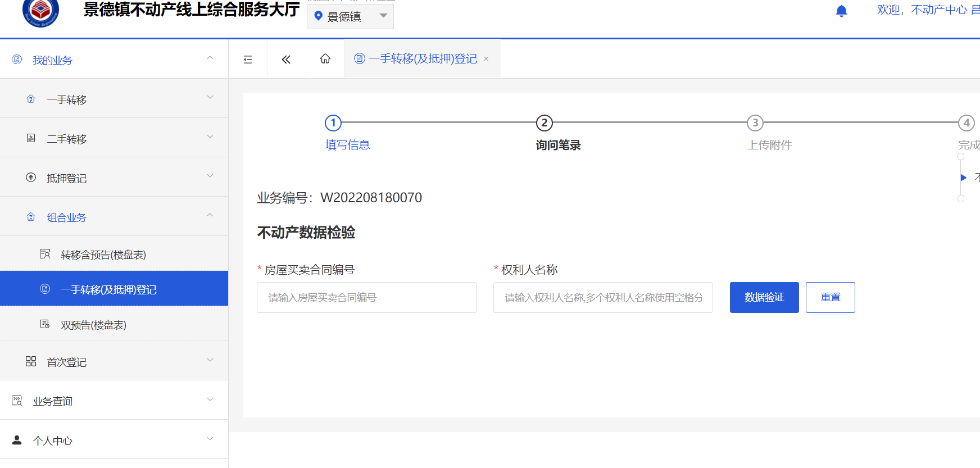Click the 个人中心 person icon

point(17,440)
